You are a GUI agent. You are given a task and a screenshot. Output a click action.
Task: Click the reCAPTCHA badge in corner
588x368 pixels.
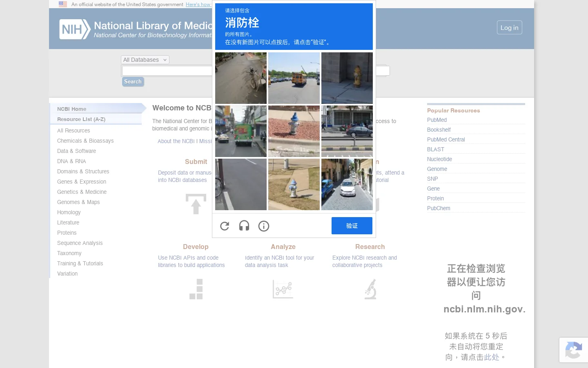pos(574,350)
